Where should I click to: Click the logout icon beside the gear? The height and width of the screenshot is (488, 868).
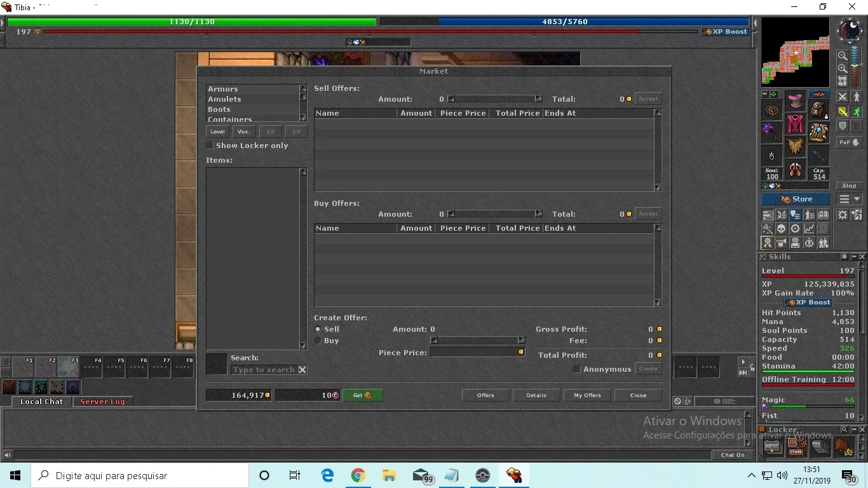click(856, 215)
